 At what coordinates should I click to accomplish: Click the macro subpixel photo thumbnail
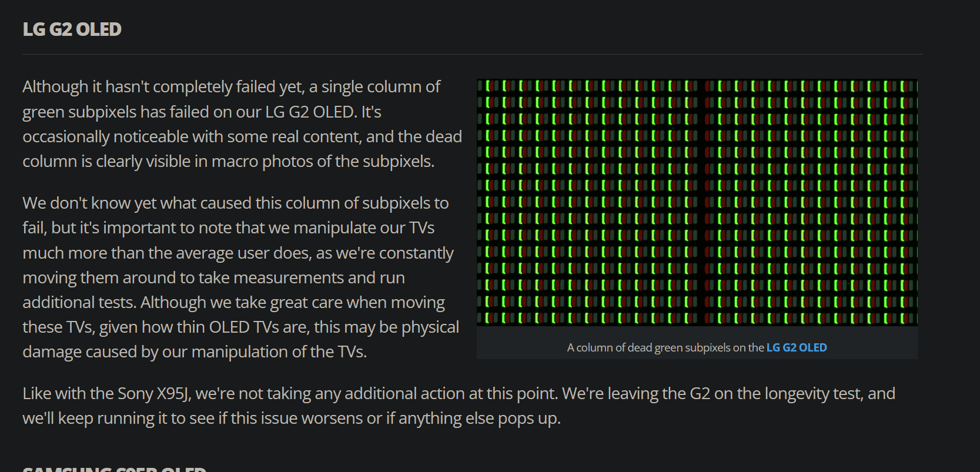tap(697, 202)
